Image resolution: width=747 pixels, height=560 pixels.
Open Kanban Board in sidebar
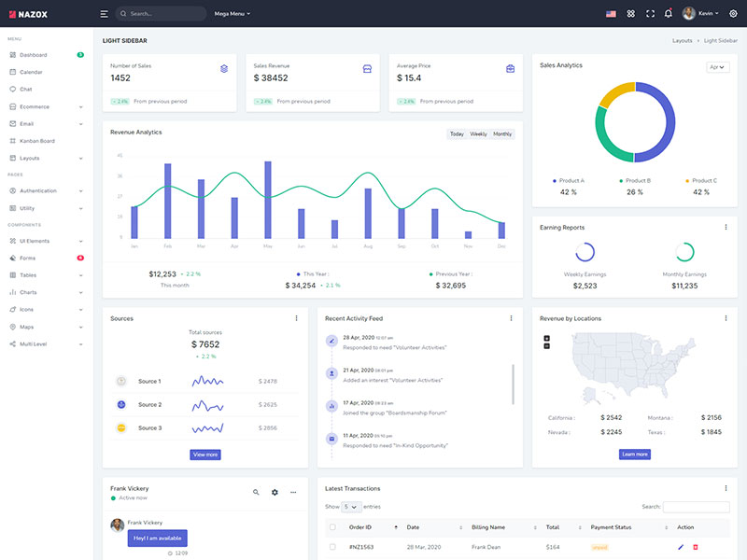37,141
